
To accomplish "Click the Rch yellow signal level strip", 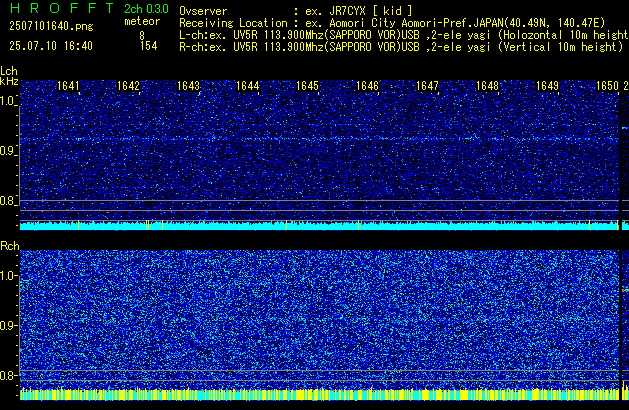I will (319, 394).
